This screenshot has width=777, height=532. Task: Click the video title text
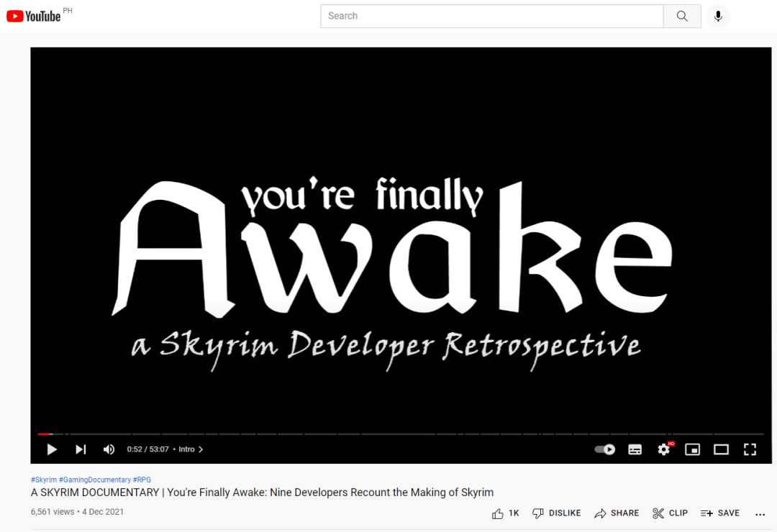(262, 492)
